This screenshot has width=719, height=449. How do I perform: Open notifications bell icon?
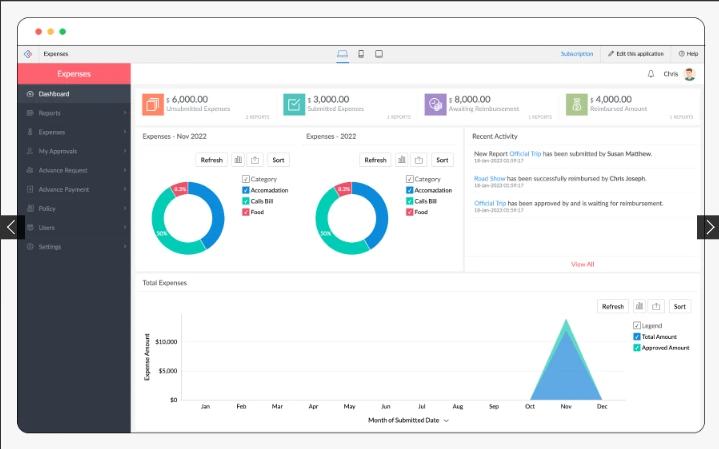pyautogui.click(x=651, y=74)
